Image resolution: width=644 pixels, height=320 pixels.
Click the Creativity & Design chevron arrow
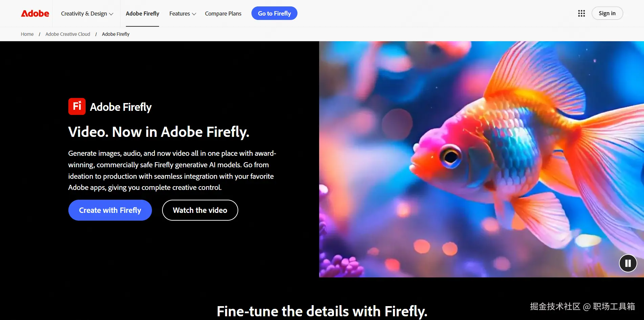pyautogui.click(x=111, y=14)
